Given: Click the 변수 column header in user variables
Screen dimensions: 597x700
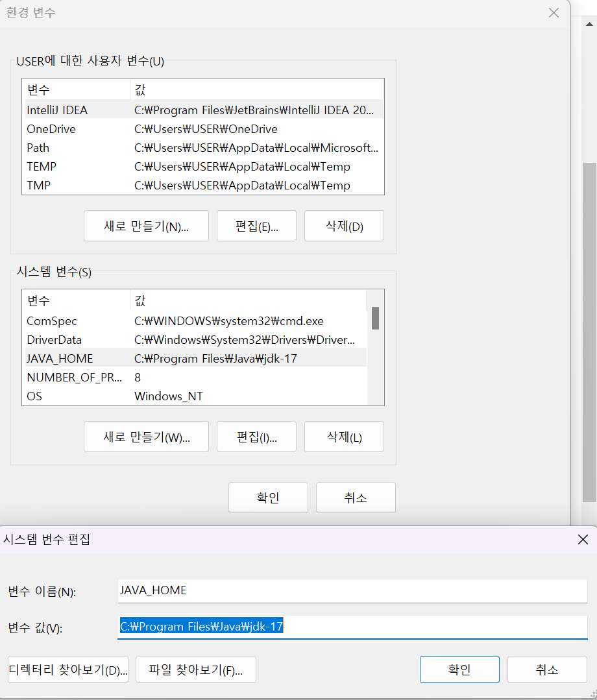Looking at the screenshot, I should (x=76, y=90).
